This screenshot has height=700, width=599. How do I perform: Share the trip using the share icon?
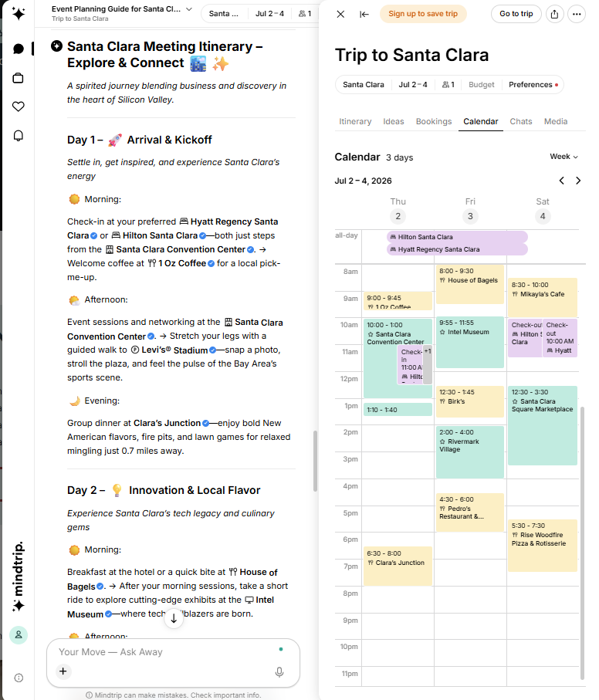[554, 14]
